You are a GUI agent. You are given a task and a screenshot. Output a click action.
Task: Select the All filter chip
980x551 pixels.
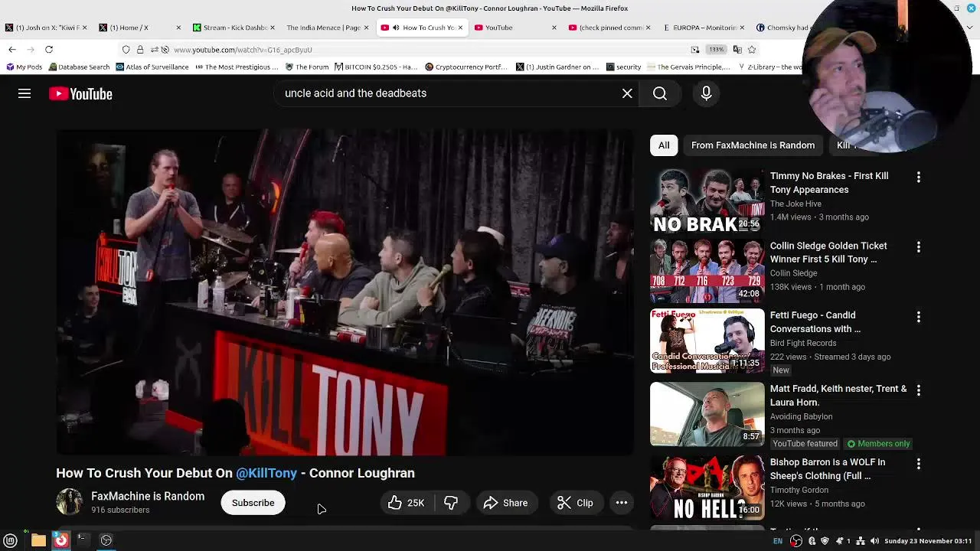pos(664,145)
